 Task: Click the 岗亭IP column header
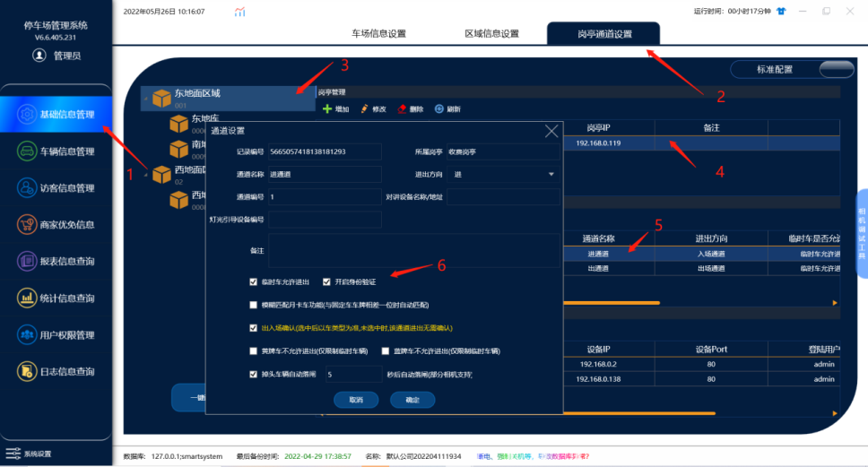(598, 128)
